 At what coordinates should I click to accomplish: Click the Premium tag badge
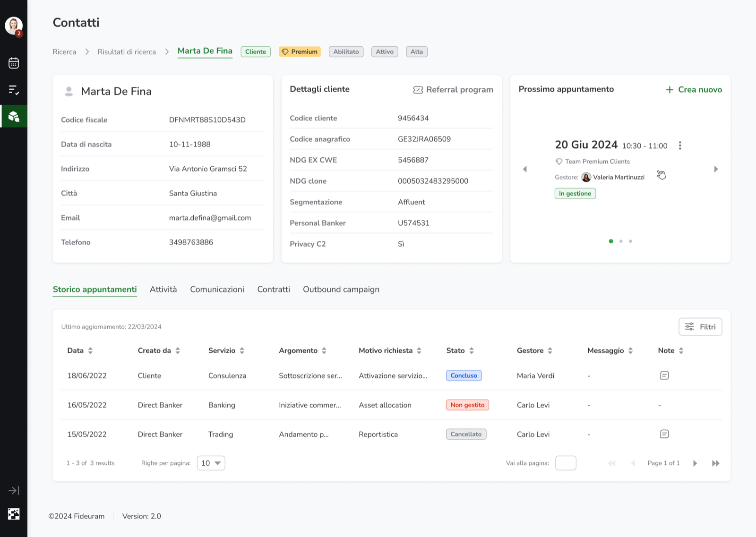pos(300,51)
